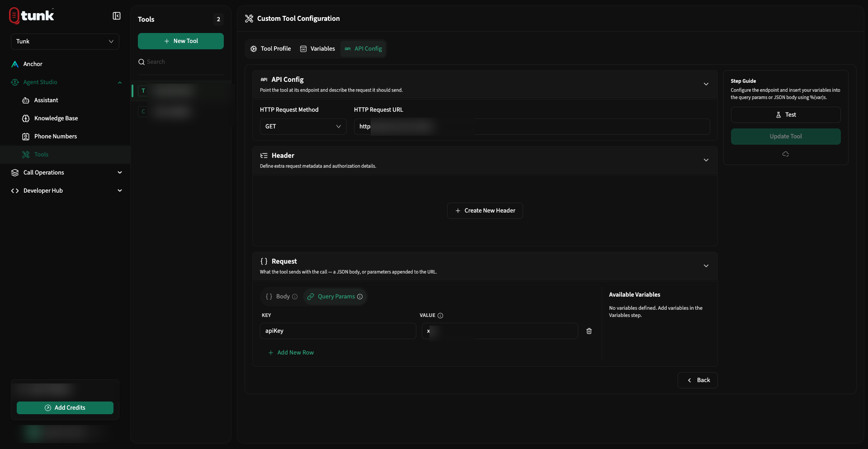The image size is (868, 449).
Task: Expand the Call Operations menu
Action: point(120,173)
